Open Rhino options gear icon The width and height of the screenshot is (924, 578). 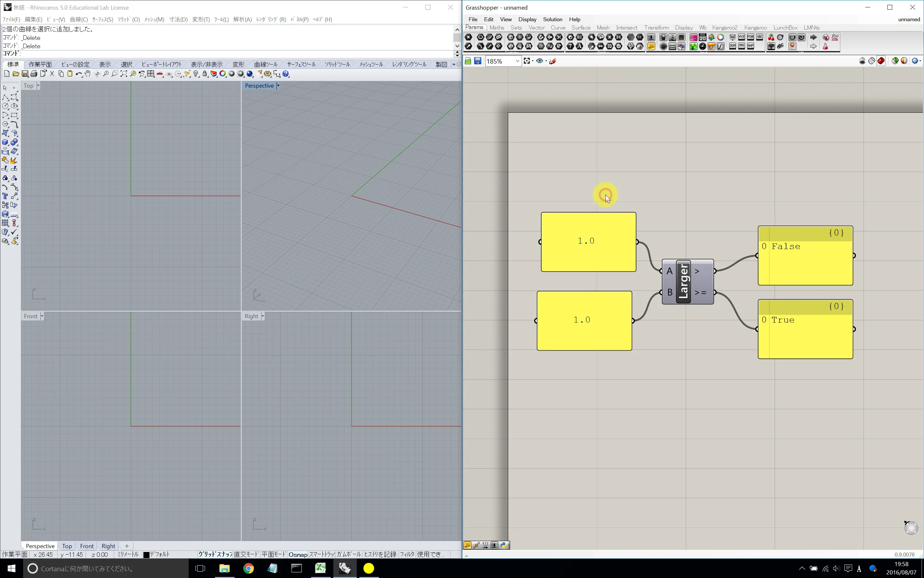pos(268,74)
